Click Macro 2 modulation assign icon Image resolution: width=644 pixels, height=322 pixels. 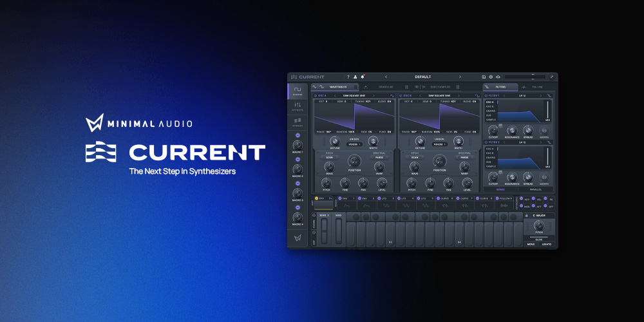[x=298, y=159]
